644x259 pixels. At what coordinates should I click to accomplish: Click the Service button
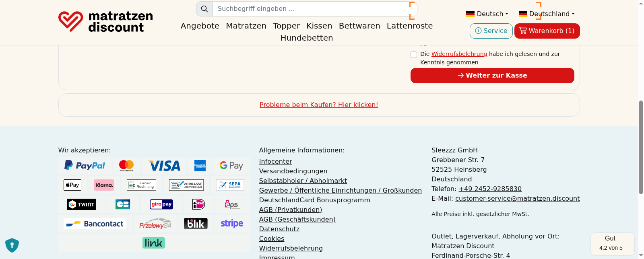(491, 31)
